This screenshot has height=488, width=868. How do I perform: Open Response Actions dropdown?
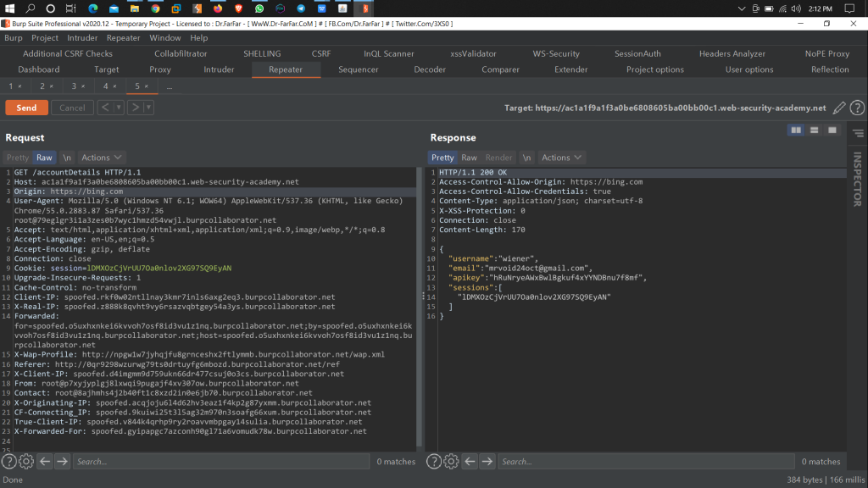tap(561, 158)
